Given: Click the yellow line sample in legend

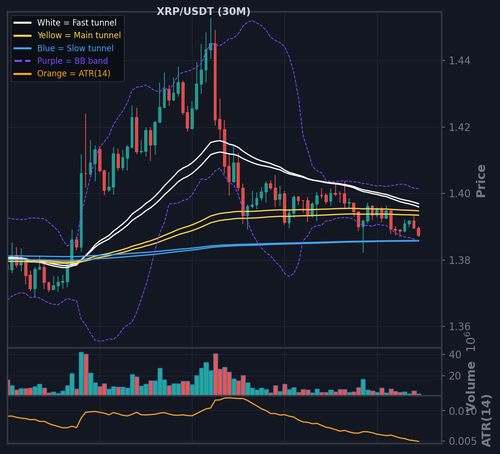Looking at the screenshot, I should [x=22, y=35].
